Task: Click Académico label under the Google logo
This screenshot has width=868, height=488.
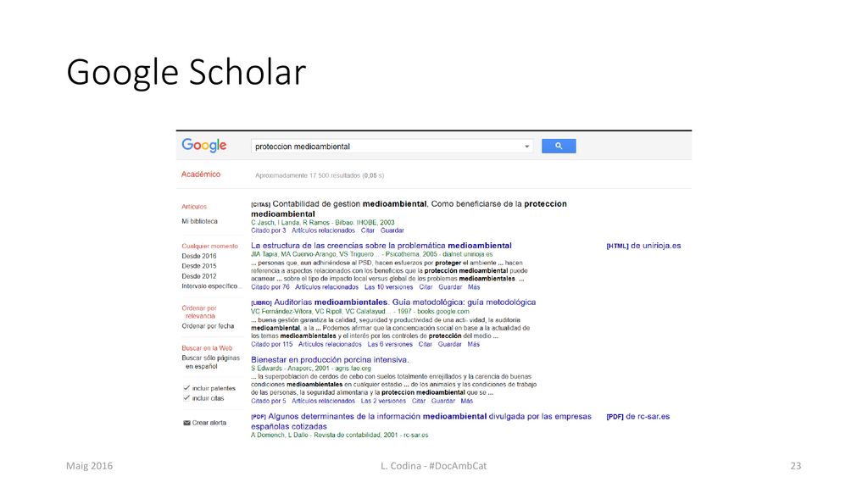Action: click(x=201, y=175)
